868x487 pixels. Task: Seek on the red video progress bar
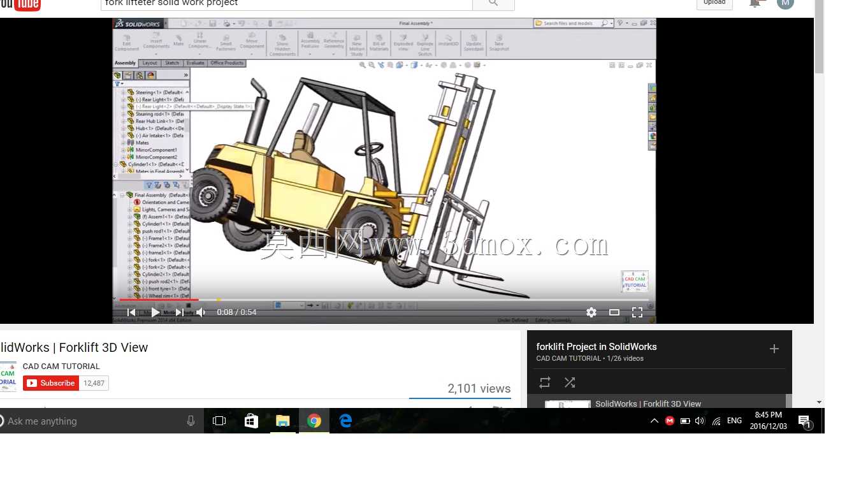point(159,300)
